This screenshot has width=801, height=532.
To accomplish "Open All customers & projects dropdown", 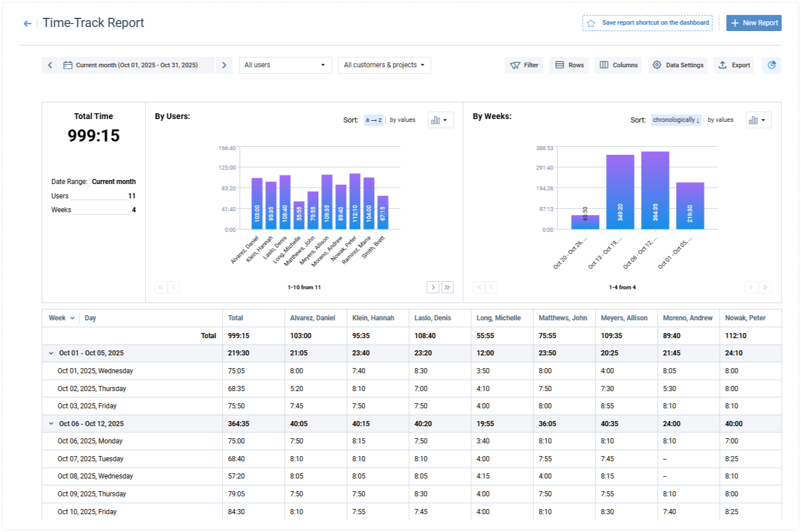I will click(x=384, y=65).
